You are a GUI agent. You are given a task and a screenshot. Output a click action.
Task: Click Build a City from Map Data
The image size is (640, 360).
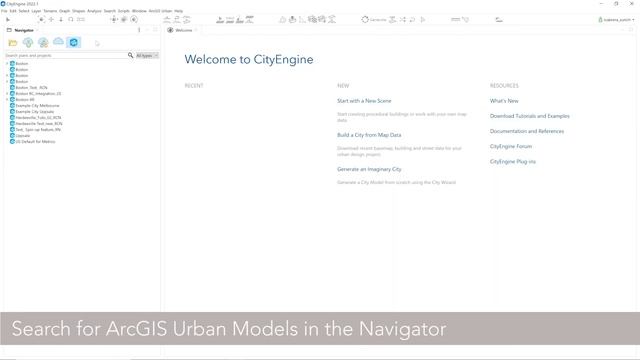(369, 135)
